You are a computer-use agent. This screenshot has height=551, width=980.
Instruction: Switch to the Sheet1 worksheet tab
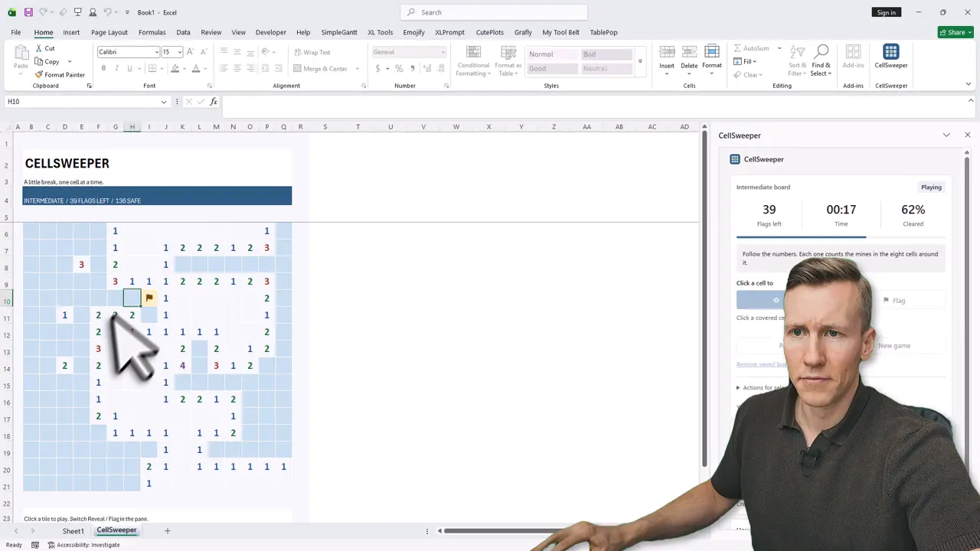pos(73,531)
